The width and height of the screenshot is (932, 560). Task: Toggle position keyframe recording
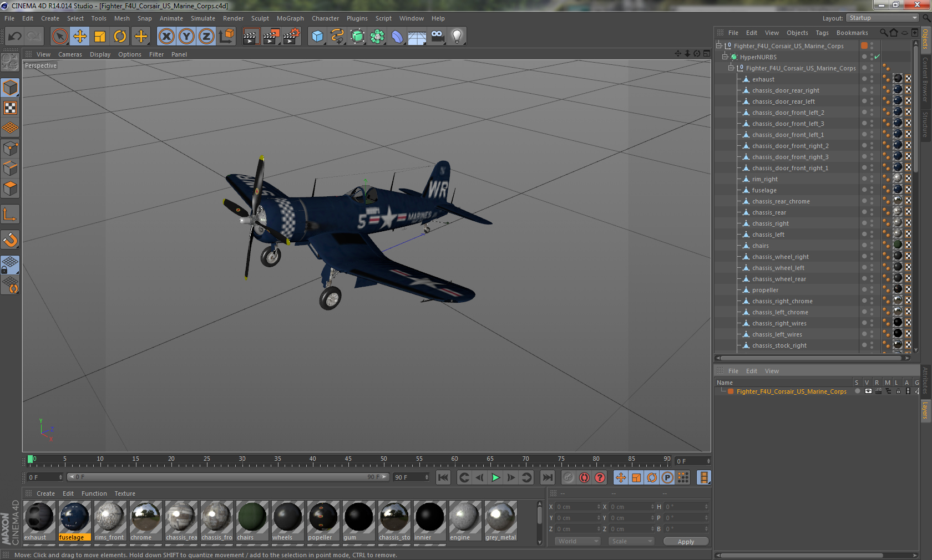621,477
